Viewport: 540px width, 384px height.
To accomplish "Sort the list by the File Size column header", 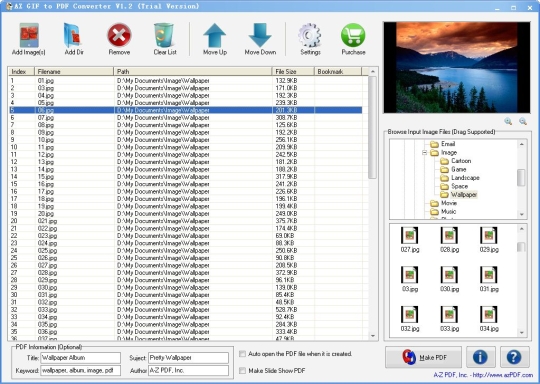I will coord(293,72).
